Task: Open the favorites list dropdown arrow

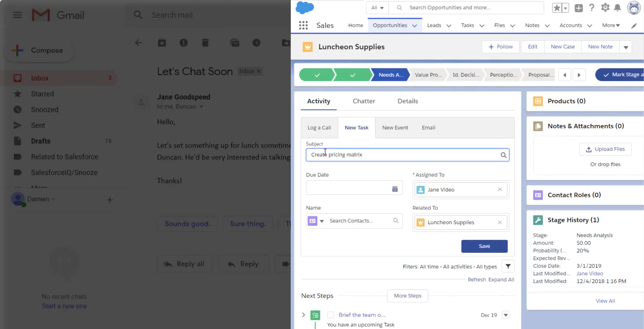Action: click(x=566, y=8)
